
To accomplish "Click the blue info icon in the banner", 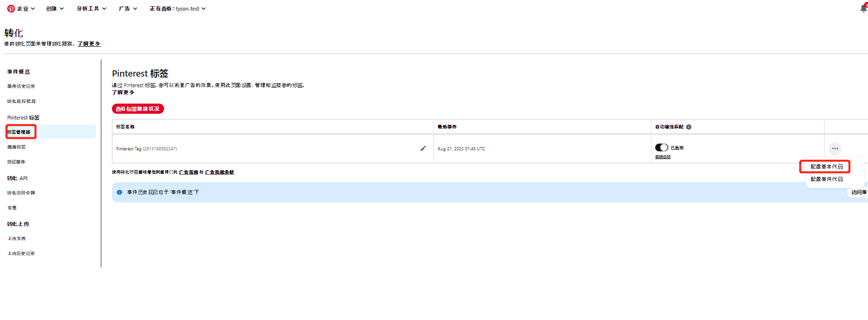I will coord(119,192).
